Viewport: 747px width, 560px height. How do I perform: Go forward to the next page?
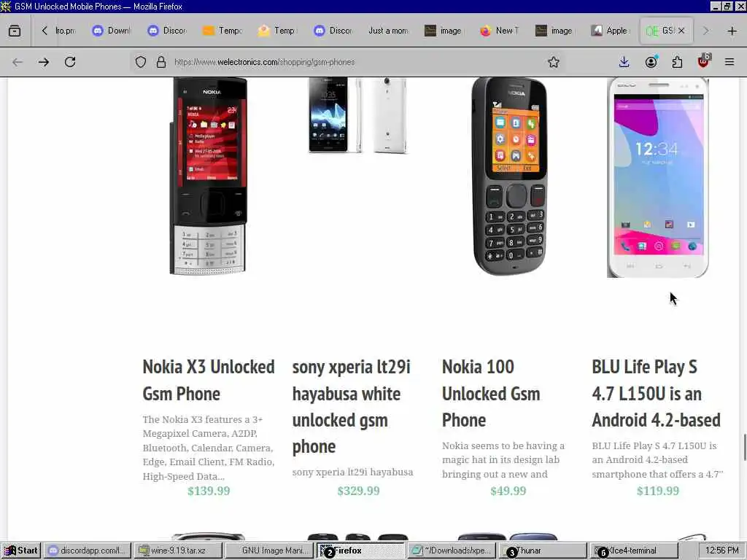pos(44,62)
